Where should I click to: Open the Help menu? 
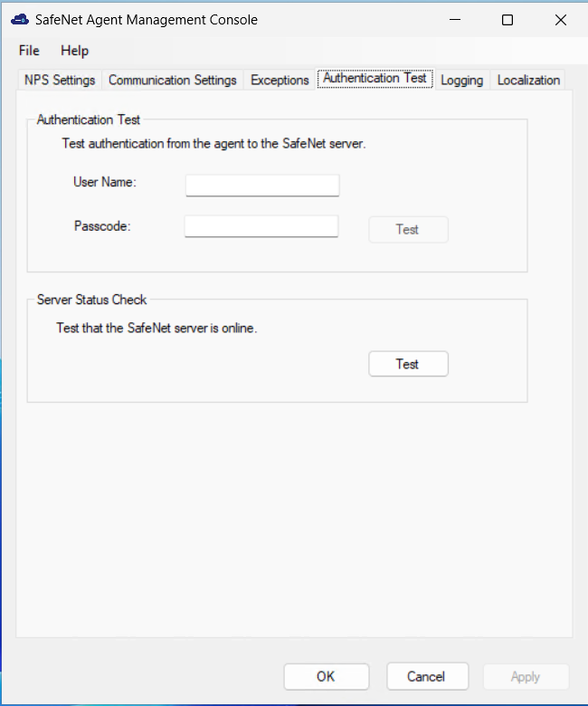coord(75,51)
